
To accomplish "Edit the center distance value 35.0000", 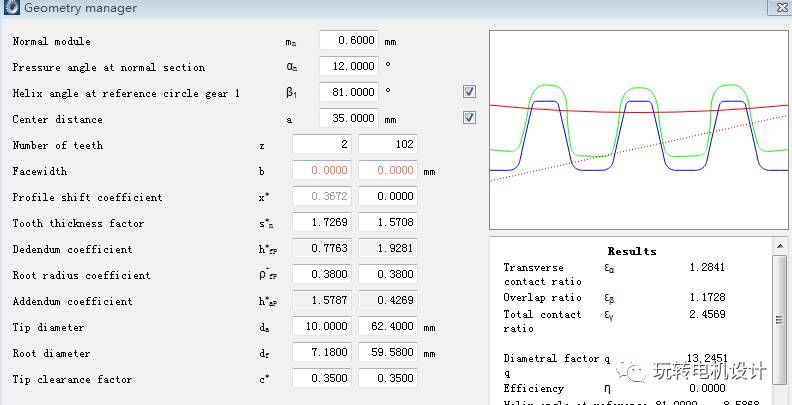I will pyautogui.click(x=349, y=118).
